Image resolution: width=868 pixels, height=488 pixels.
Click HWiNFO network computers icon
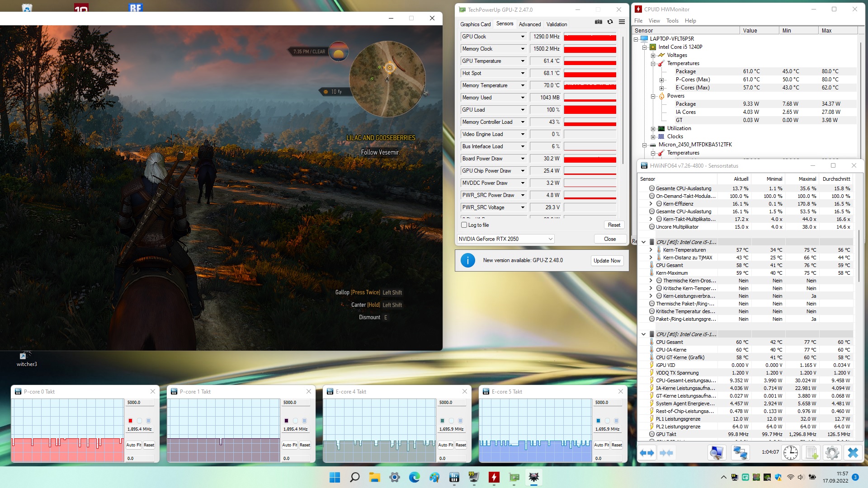[740, 452]
